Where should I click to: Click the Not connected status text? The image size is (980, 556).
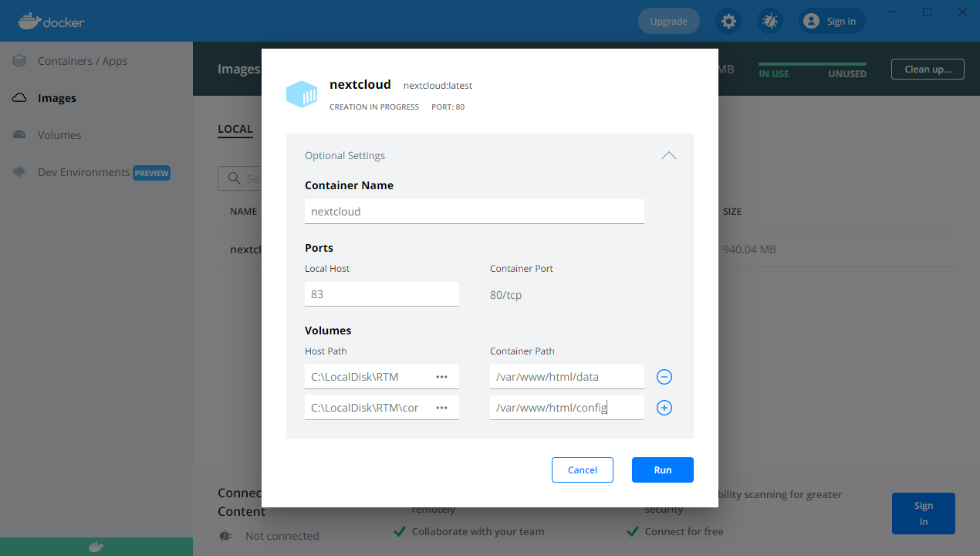[x=282, y=536]
